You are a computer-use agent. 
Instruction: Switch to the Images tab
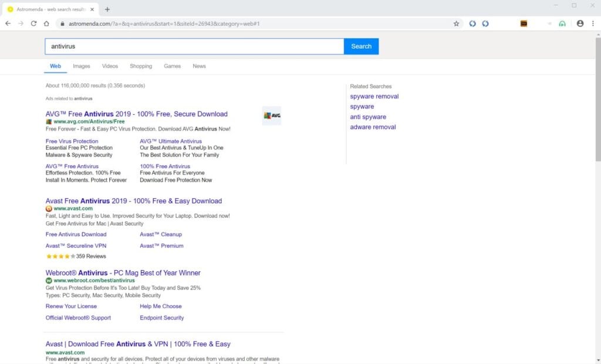pos(81,66)
